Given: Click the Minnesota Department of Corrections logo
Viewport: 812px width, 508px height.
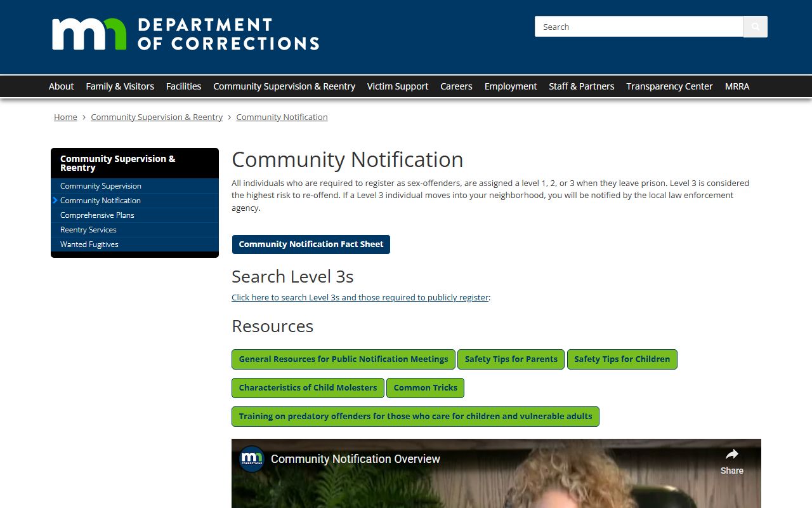Looking at the screenshot, I should click(185, 34).
